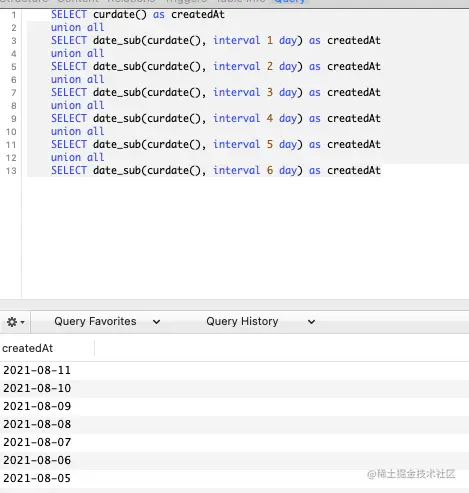Select the 2021-08-11 result row
Viewport: 469px width, 493px height.
(234, 370)
